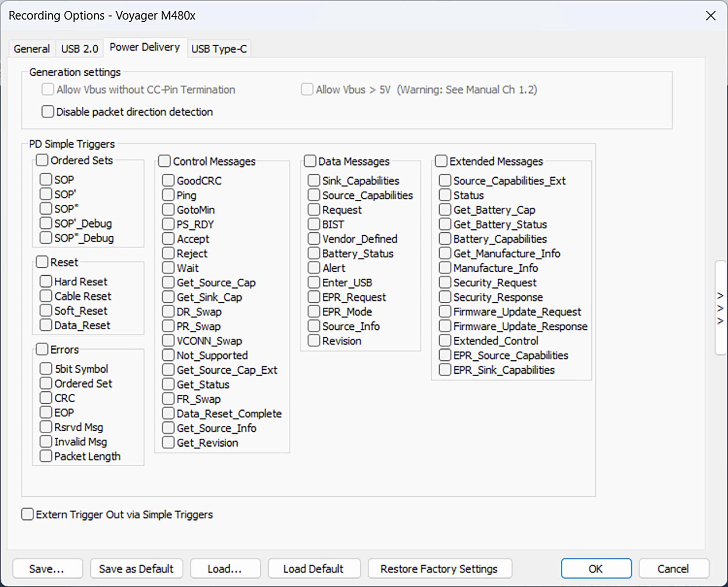Enable the Revision data message trigger
This screenshot has width=728, height=587.
click(314, 340)
